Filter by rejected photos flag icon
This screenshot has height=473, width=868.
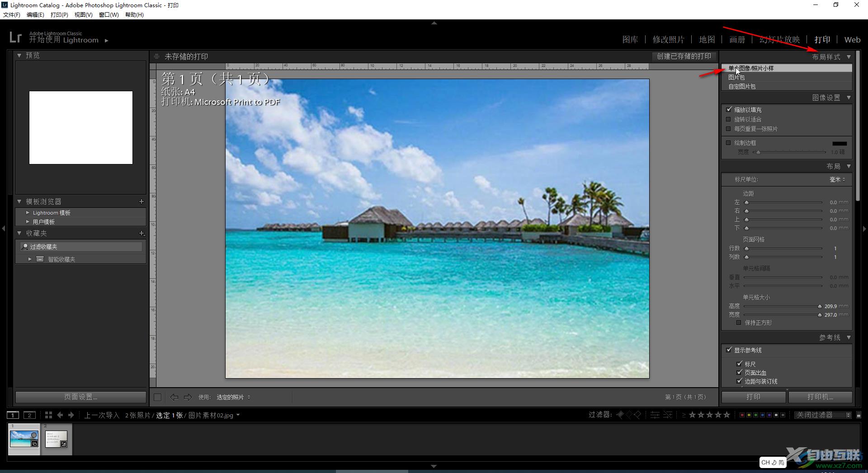coord(637,415)
